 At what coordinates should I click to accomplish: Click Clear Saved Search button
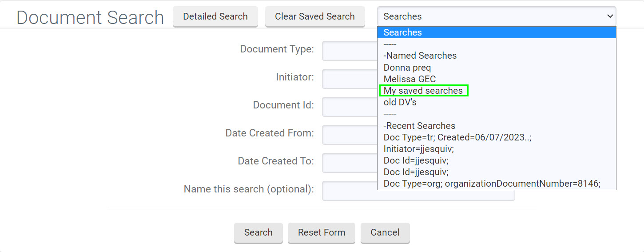[x=315, y=16]
